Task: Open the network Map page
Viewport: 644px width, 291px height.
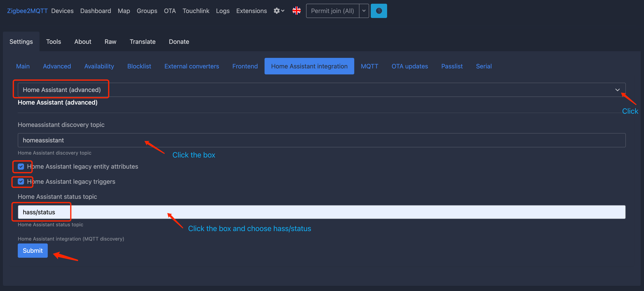Action: tap(124, 11)
